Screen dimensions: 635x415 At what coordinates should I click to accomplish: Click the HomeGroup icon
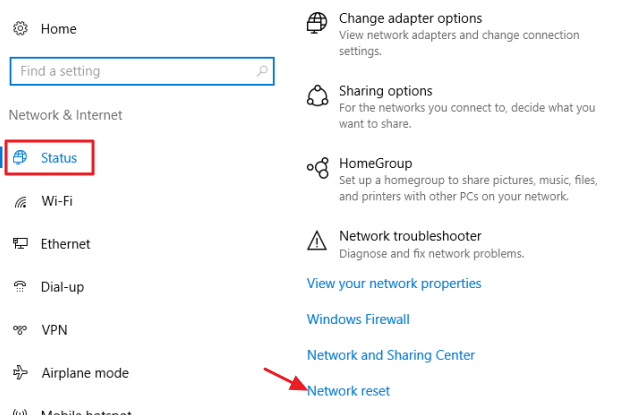tap(317, 167)
